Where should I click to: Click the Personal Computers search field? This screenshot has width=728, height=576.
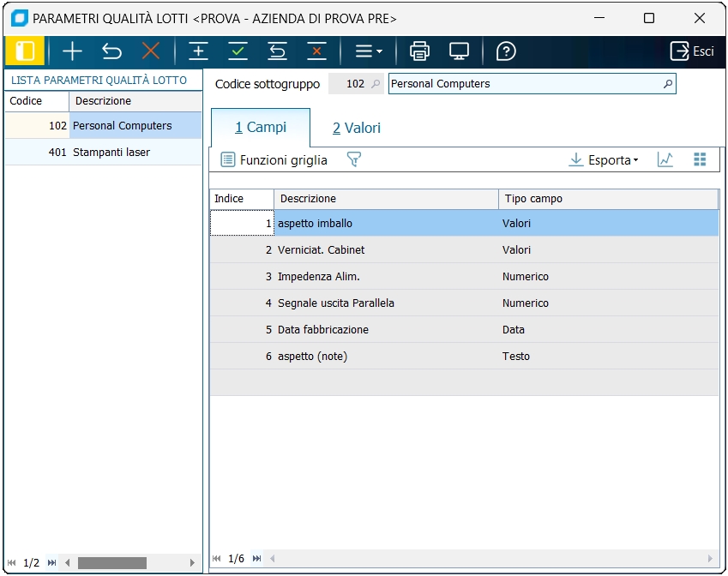[x=525, y=84]
